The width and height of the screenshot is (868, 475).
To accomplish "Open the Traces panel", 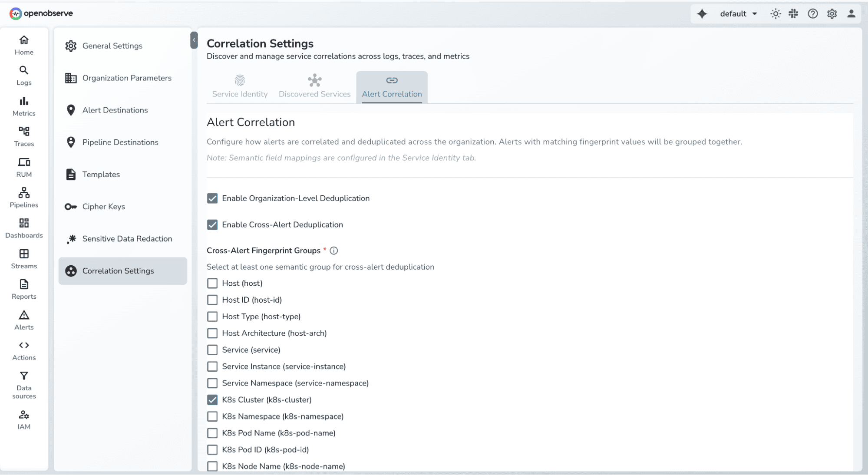I will coord(24,136).
